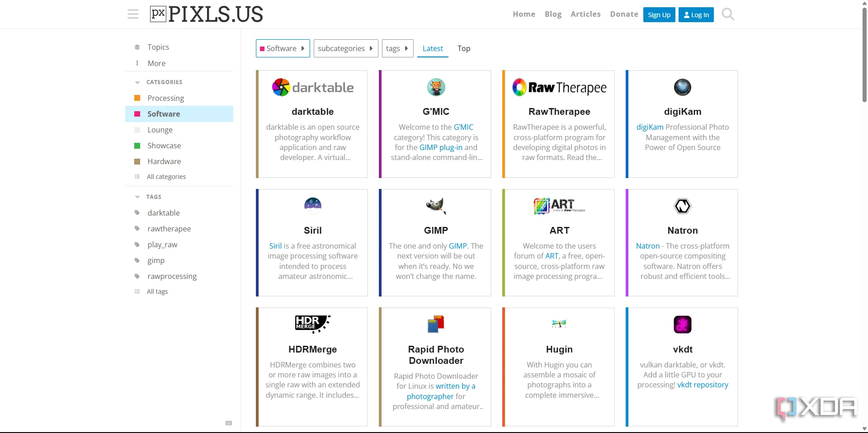Screen dimensions: 868x433
Task: Click the Hugin dragonfly icon
Action: pos(559,324)
